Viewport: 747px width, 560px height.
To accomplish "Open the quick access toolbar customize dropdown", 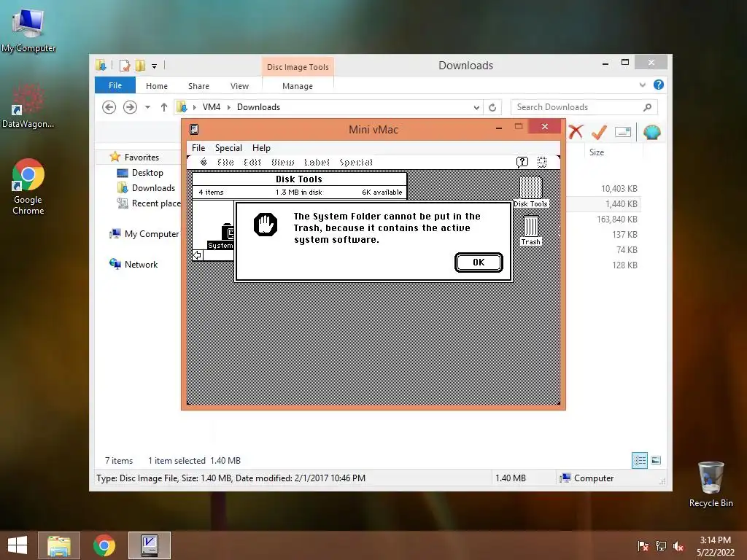I will (155, 66).
